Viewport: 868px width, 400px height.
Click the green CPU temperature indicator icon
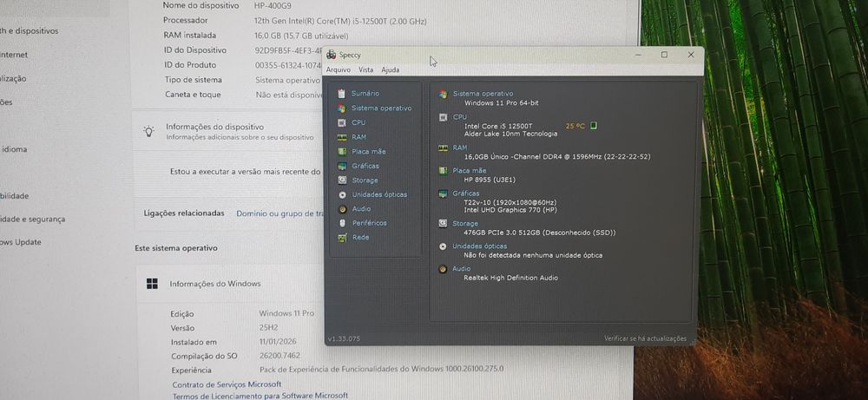[x=594, y=126]
